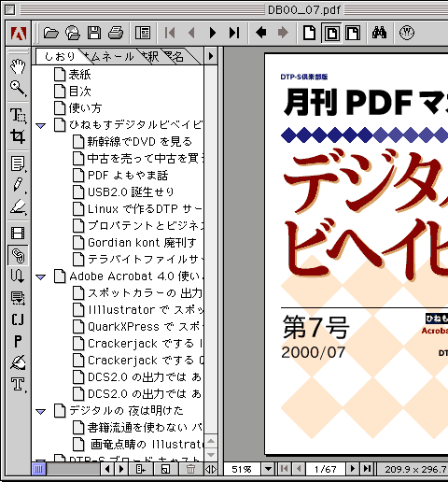Open Find with the binoculars icon
Viewport: 448px width, 482px height.
coord(379,33)
